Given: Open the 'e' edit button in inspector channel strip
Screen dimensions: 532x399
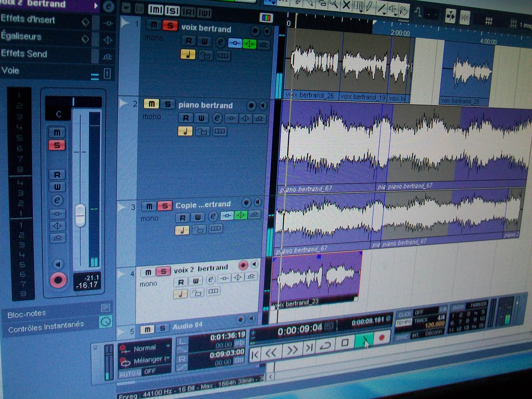Looking at the screenshot, I should click(x=57, y=200).
